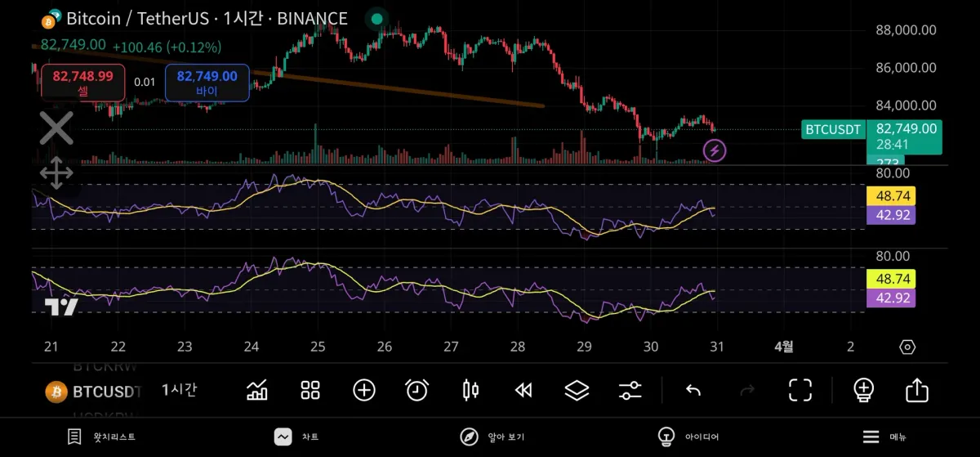Start bar replay with rewind icon
980x457 pixels.
click(523, 390)
